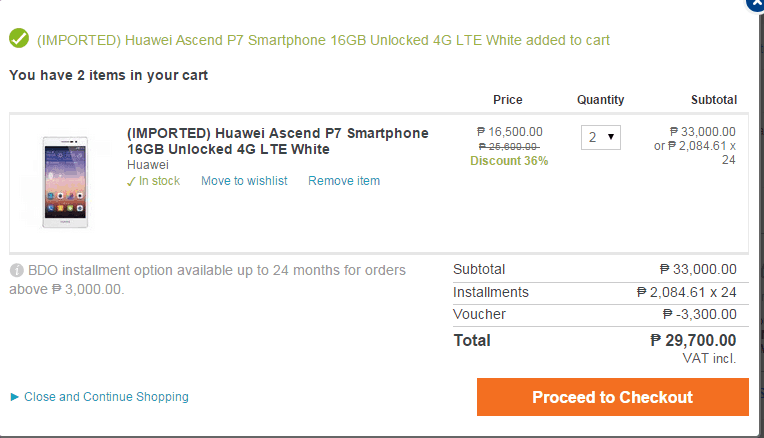Click the Huawei brand name under the title
This screenshot has width=764, height=438.
coord(147,165)
